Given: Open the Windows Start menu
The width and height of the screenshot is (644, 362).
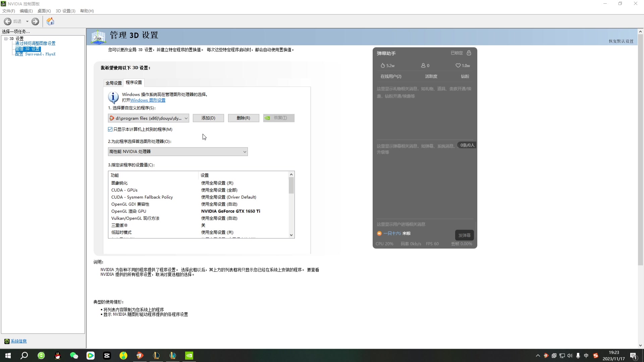Looking at the screenshot, I should (x=8, y=356).
